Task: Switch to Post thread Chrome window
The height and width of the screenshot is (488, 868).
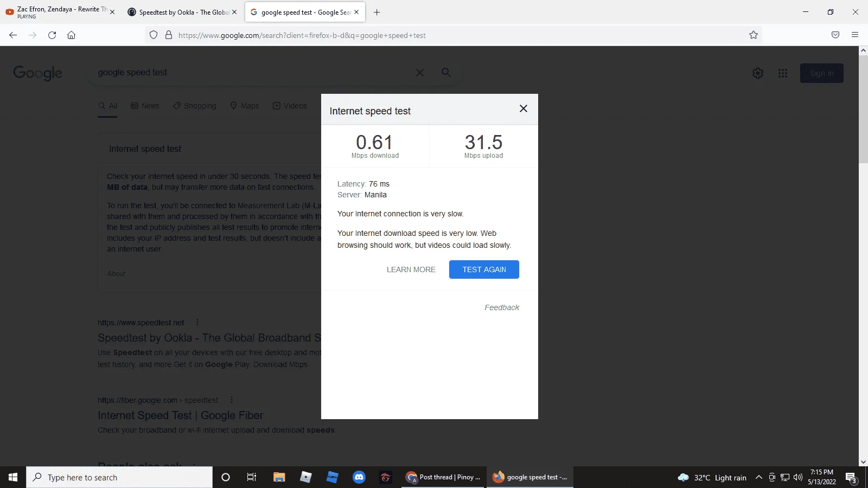Action: tap(443, 477)
